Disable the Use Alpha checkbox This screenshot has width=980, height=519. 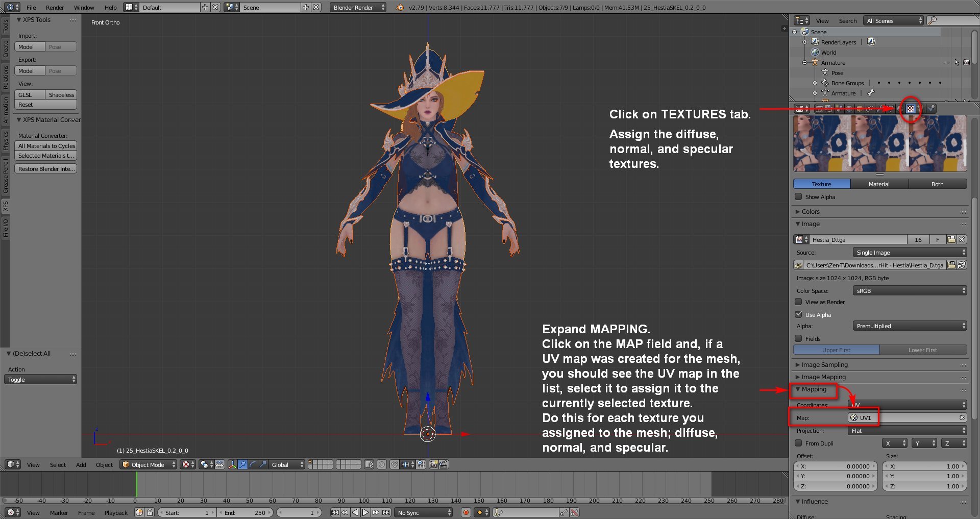pos(798,314)
